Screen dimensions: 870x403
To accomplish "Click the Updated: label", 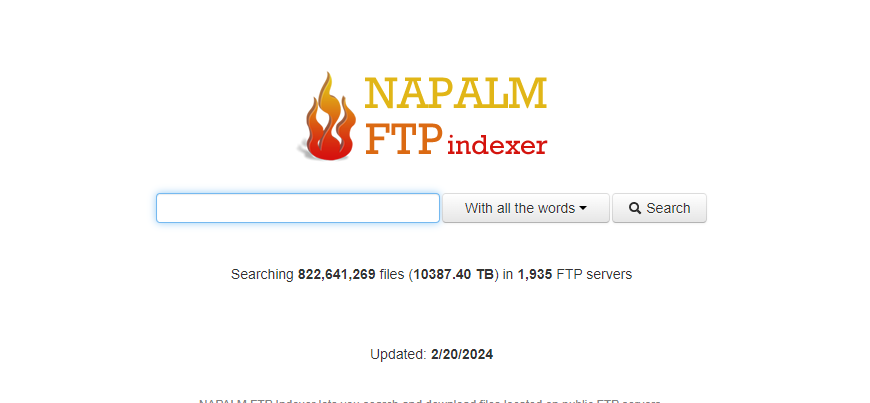I will tap(398, 354).
